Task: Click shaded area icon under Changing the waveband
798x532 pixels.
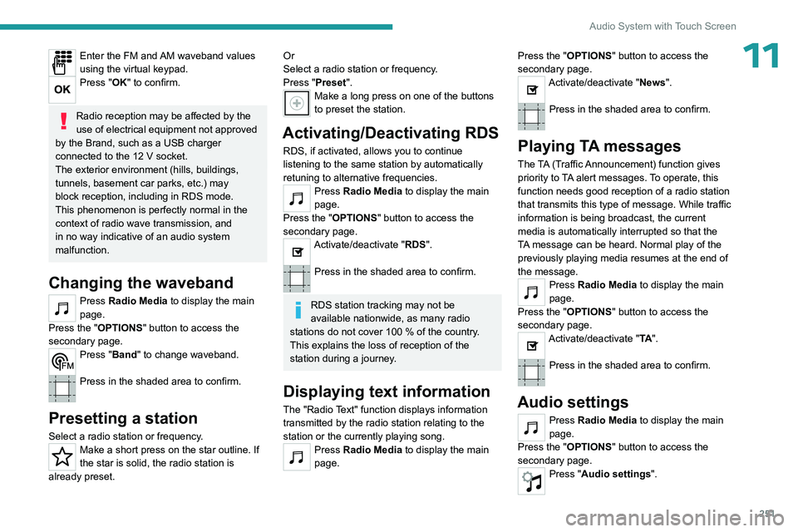Action: (62, 388)
